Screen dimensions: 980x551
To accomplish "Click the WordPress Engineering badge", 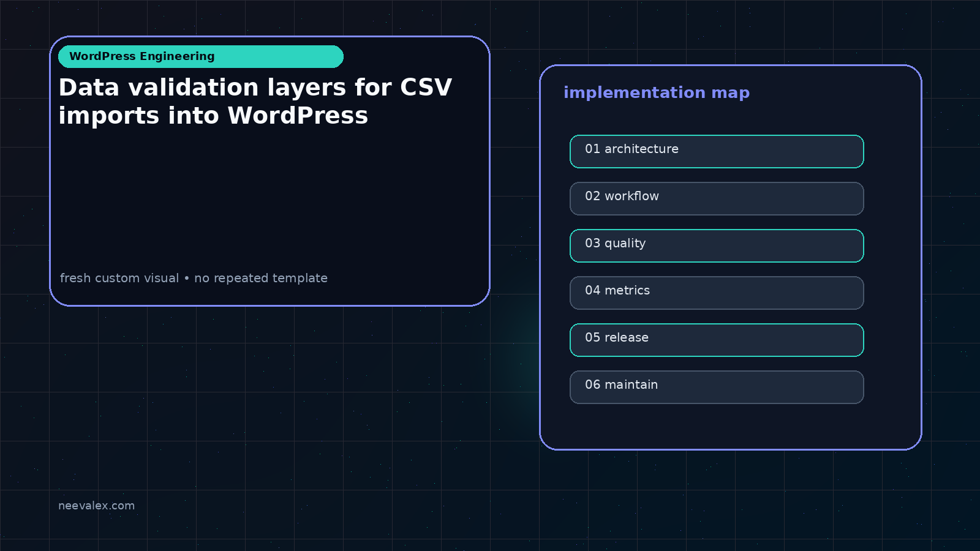I will pos(201,56).
